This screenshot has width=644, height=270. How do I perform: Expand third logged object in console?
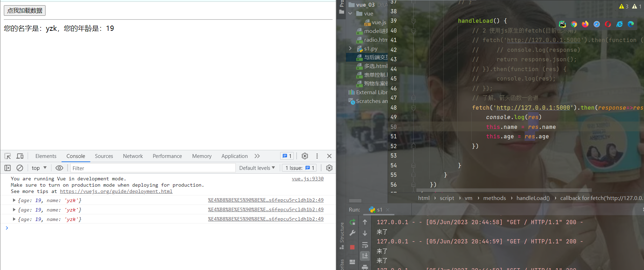tap(14, 219)
